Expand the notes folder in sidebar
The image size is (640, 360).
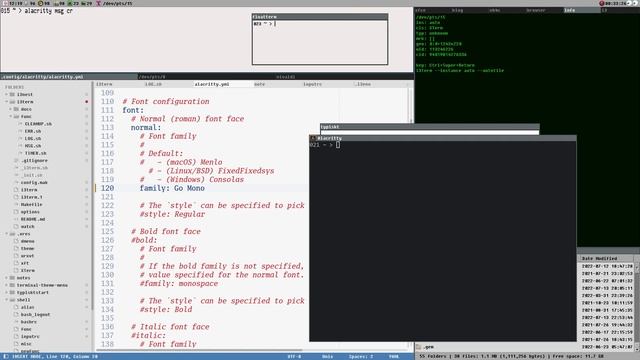7,278
